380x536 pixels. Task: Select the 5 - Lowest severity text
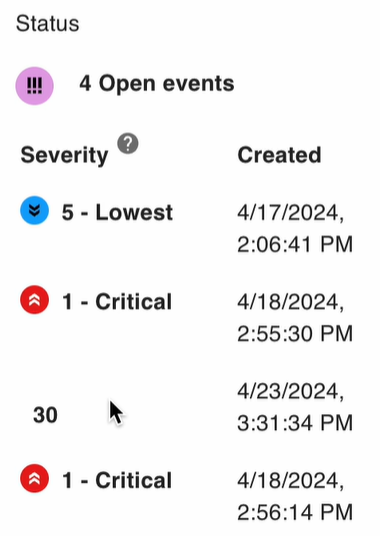point(117,212)
